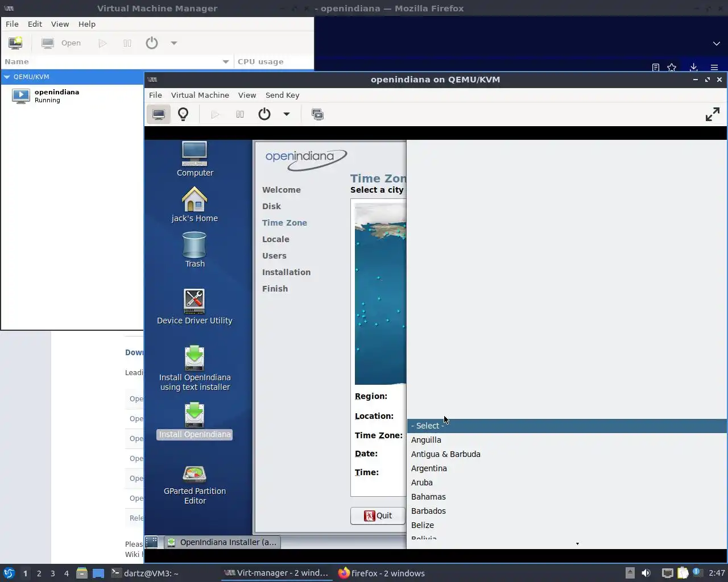
Task: Click the pause icon in Virtual Machine Manager
Action: coord(127,43)
